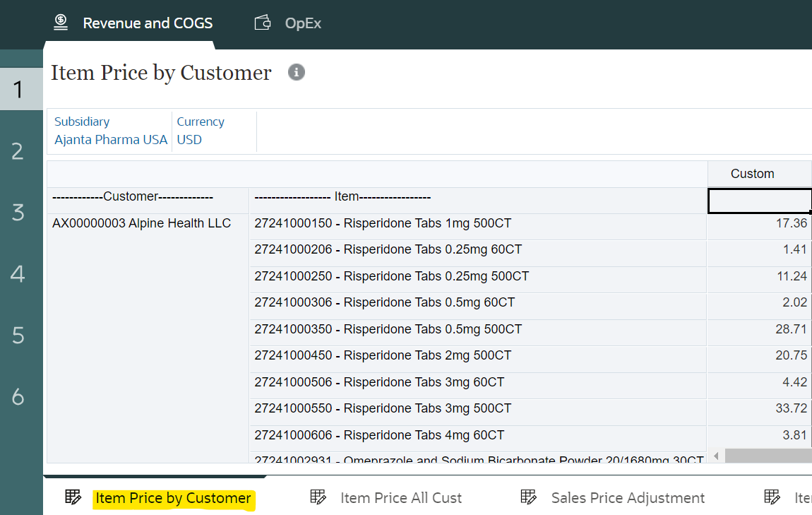This screenshot has width=812, height=515.
Task: Select the Item Price All Cust tab
Action: (400, 498)
